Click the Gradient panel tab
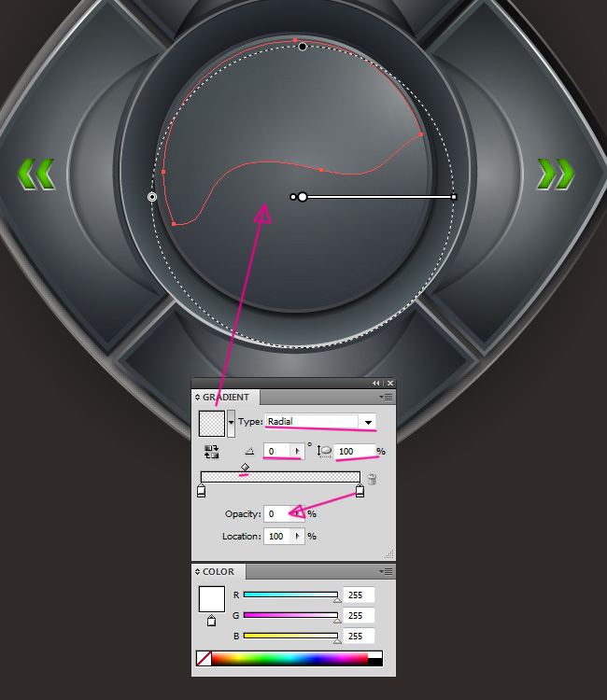 click(x=224, y=398)
